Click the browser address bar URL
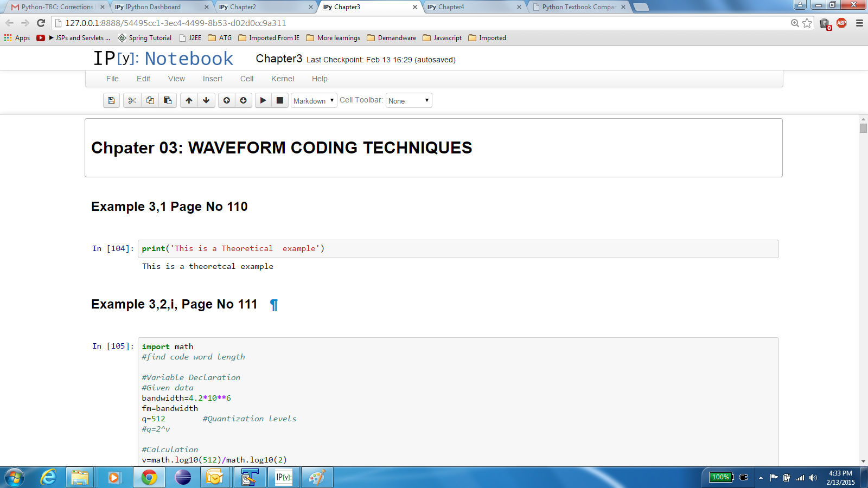The width and height of the screenshot is (868, 488). point(176,23)
